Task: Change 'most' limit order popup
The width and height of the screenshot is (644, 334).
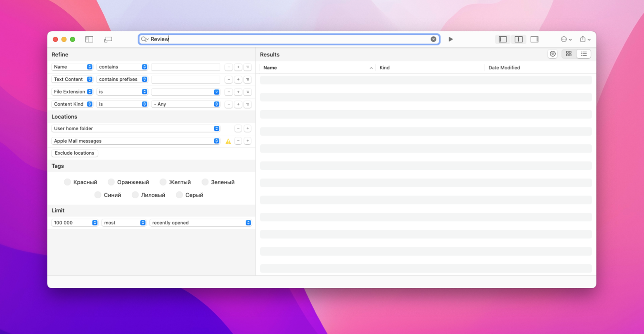Action: (124, 223)
